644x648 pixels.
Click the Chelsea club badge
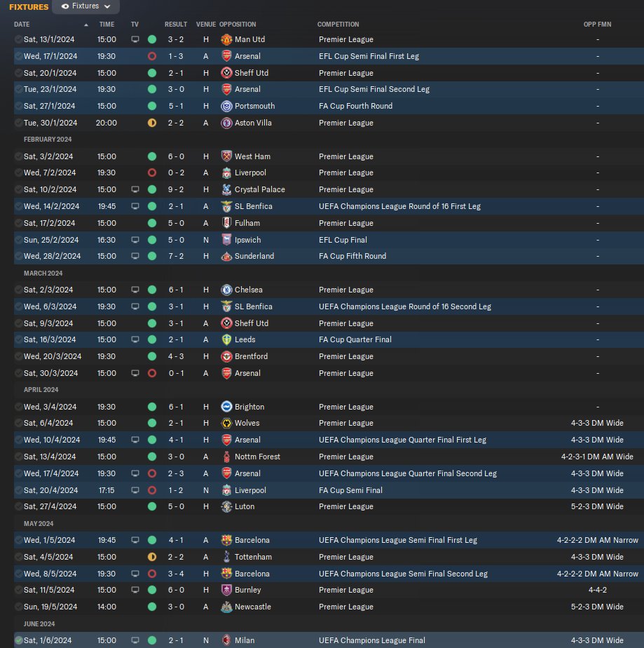pyautogui.click(x=226, y=290)
